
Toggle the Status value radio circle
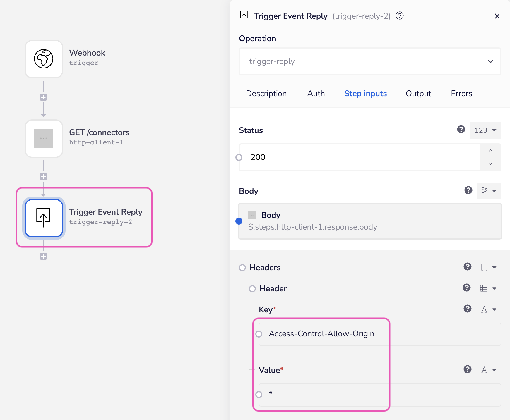239,157
